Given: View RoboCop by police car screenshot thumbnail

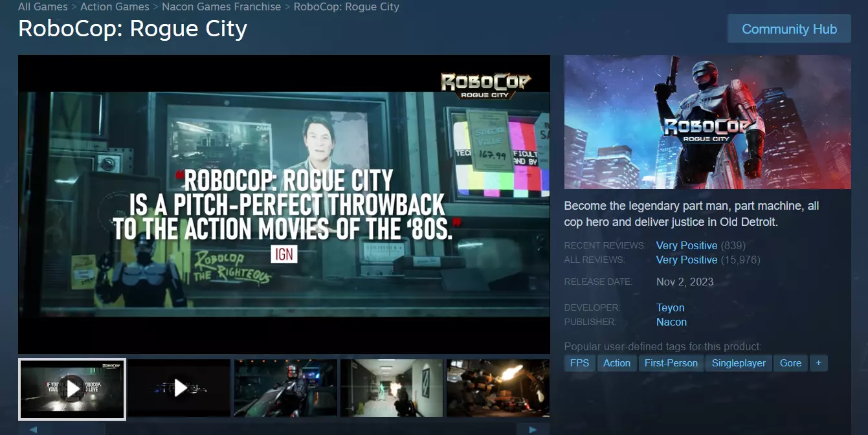Looking at the screenshot, I should (x=285, y=388).
